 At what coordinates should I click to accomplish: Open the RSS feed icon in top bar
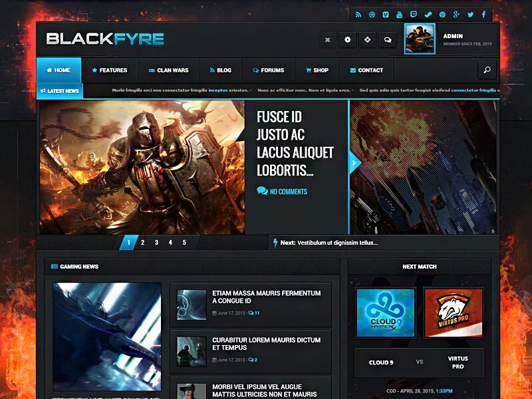(x=358, y=15)
